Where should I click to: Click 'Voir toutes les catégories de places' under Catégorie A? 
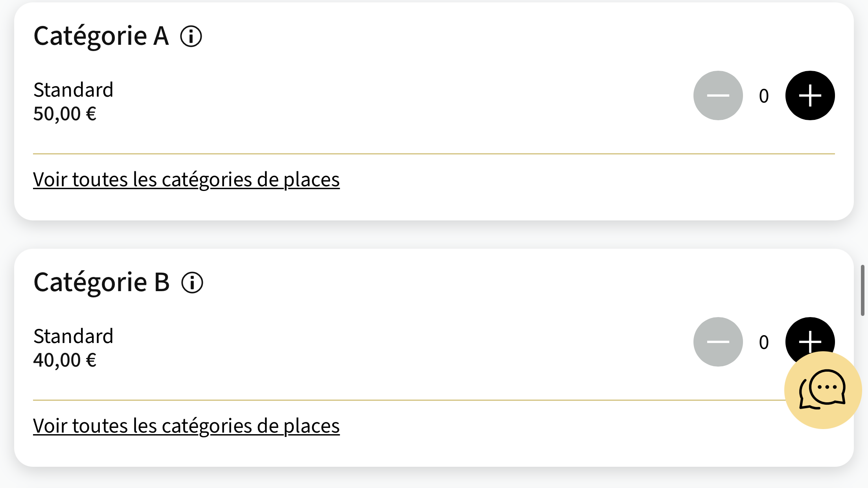pos(186,180)
